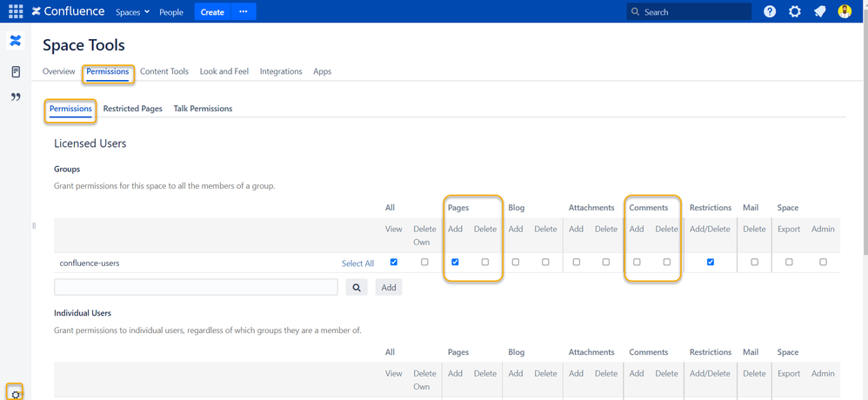Toggle Blog Delete for confluence-users
This screenshot has height=400, width=868.
(545, 263)
